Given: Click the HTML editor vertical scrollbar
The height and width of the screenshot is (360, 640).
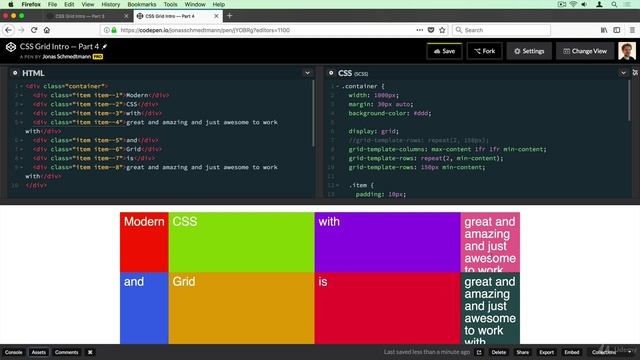Looking at the screenshot, I should (313, 113).
